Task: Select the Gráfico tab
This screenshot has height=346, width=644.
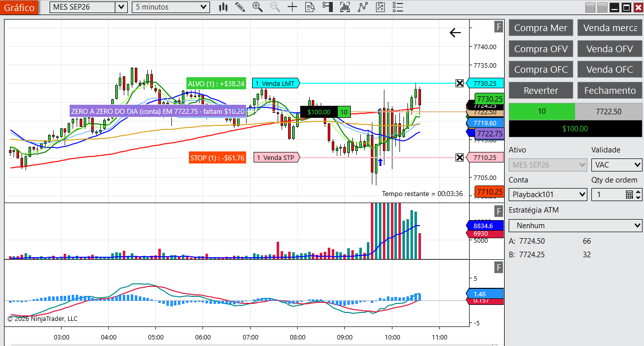Action: [x=19, y=8]
